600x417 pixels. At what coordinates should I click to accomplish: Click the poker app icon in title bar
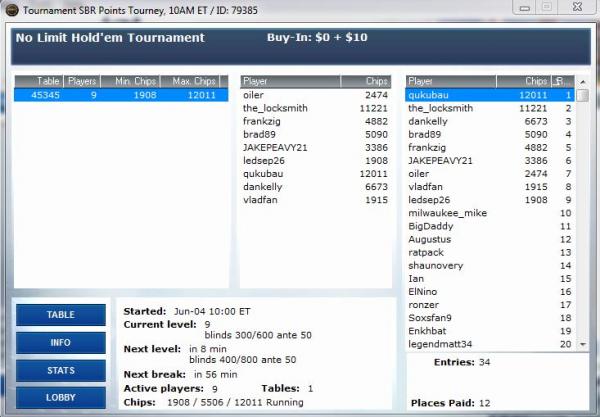click(10, 9)
